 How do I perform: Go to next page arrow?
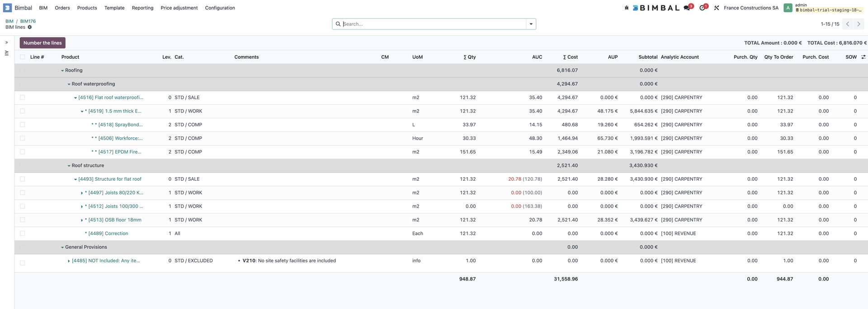pyautogui.click(x=859, y=24)
